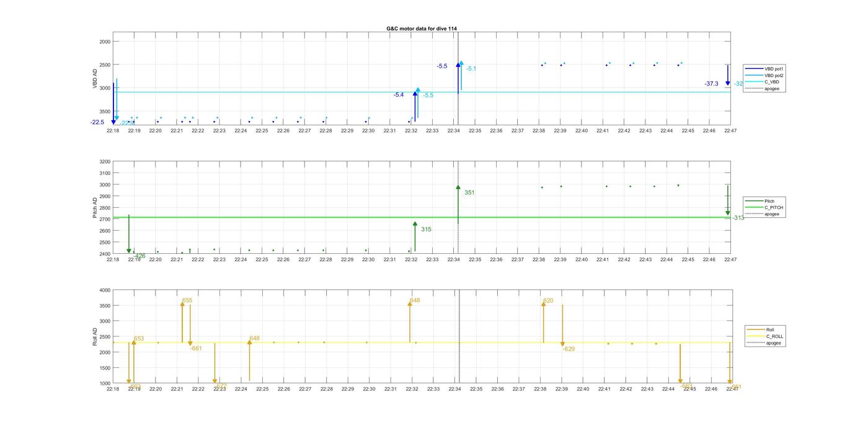Click the "3500" tick on VBD AD axis
This screenshot has width=868, height=430.
pos(104,111)
